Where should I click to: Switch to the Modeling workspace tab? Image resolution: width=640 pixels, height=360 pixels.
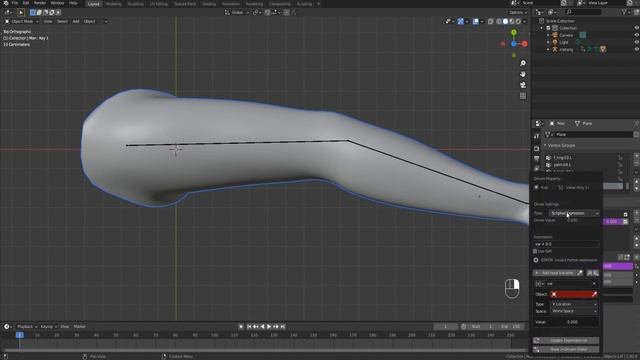point(113,4)
